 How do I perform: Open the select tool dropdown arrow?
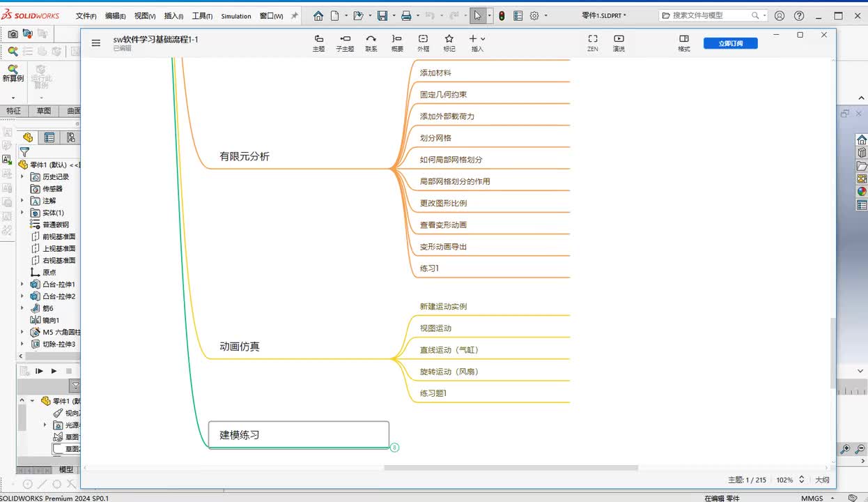tap(490, 15)
